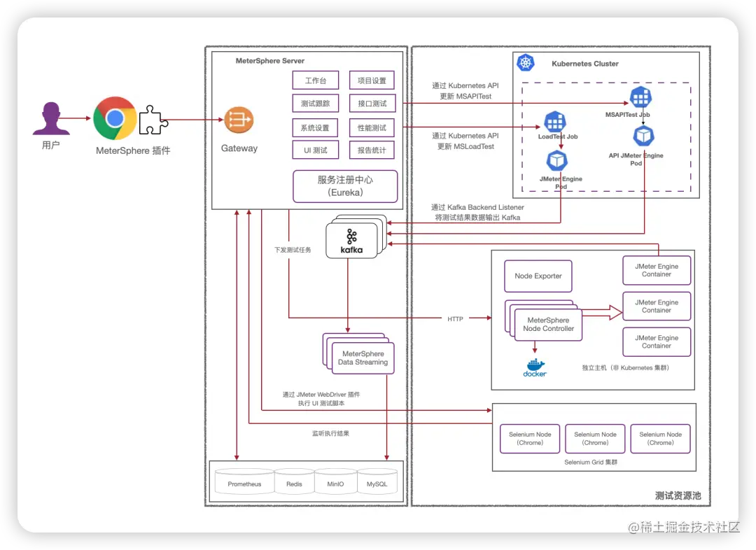756x550 pixels.
Task: Click the 独立主机（非 Kubernetes 集群）label
Action: 625,368
